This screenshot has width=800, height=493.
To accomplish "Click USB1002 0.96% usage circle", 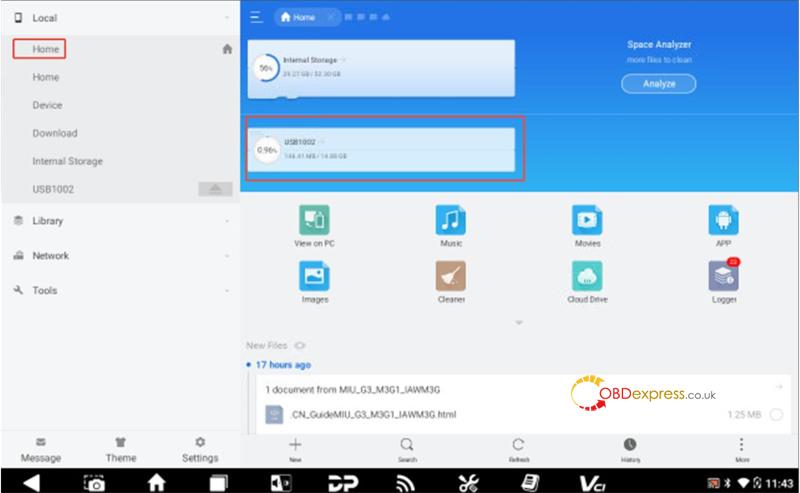I will (x=267, y=150).
